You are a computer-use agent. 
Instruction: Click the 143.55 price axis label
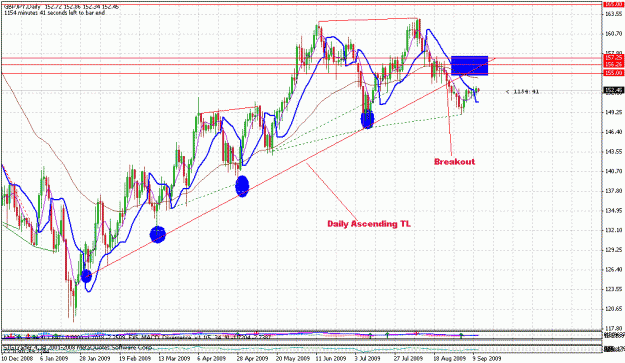click(x=613, y=151)
